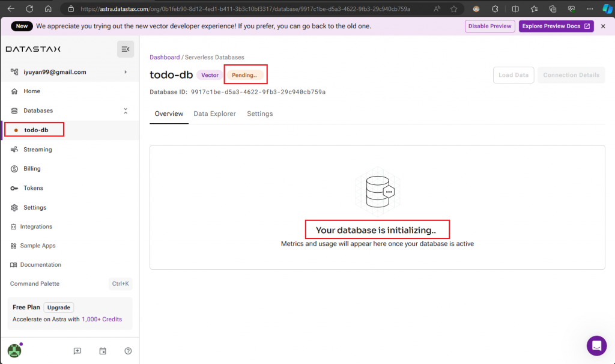615x364 pixels.
Task: Open the browser extensions puzzle icon
Action: click(495, 8)
